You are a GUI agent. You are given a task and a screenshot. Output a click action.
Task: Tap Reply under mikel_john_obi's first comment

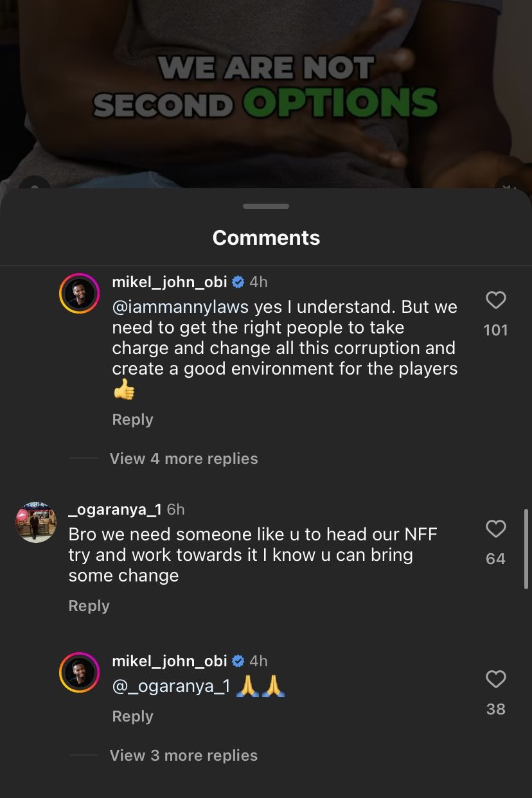[x=132, y=419]
